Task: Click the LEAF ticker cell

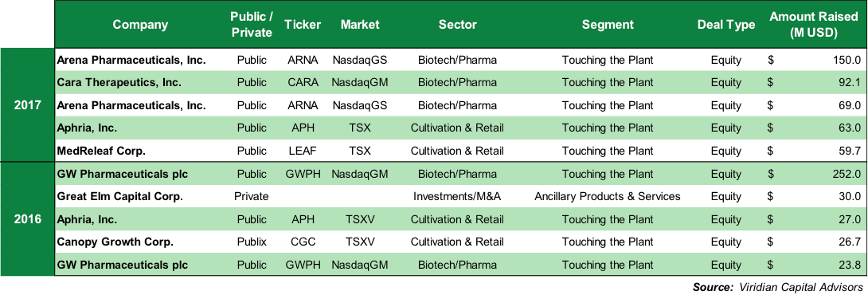Action: [303, 151]
